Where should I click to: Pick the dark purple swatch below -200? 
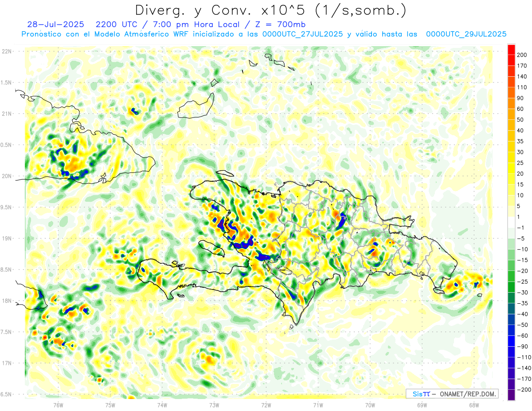tap(511, 395)
